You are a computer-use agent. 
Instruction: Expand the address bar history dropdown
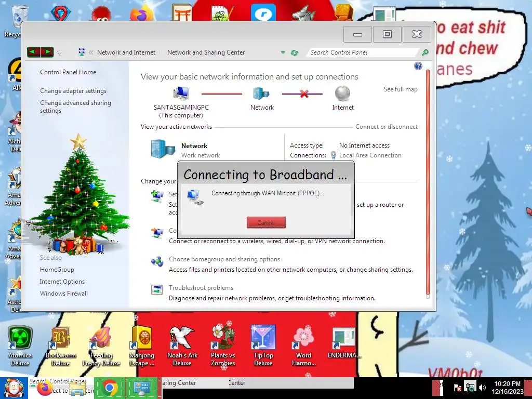(x=283, y=52)
